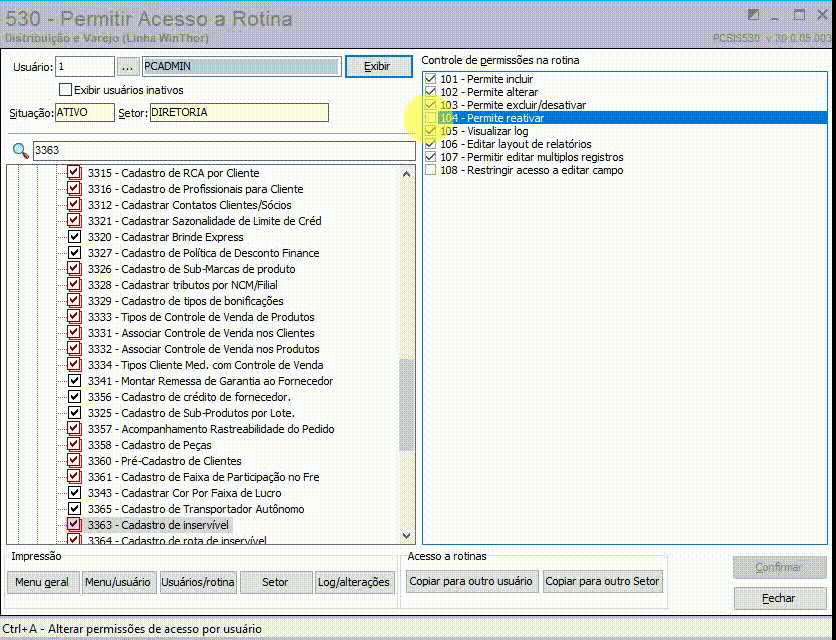This screenshot has height=640, width=836.
Task: Click the Menu geral print button
Action: tap(43, 582)
